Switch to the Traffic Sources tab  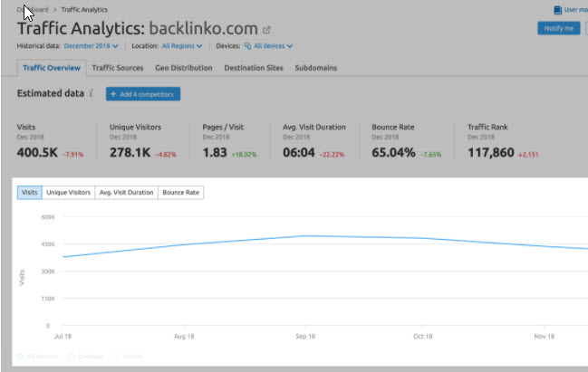(x=118, y=68)
